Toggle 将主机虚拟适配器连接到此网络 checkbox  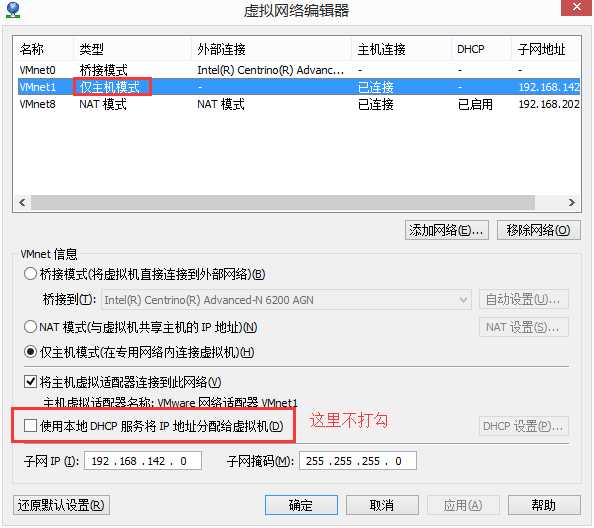30,381
